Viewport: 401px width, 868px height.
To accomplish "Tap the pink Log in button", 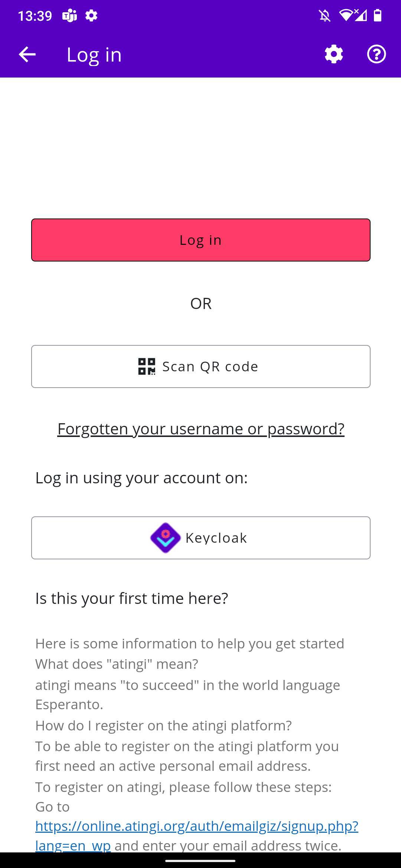I will tap(201, 240).
